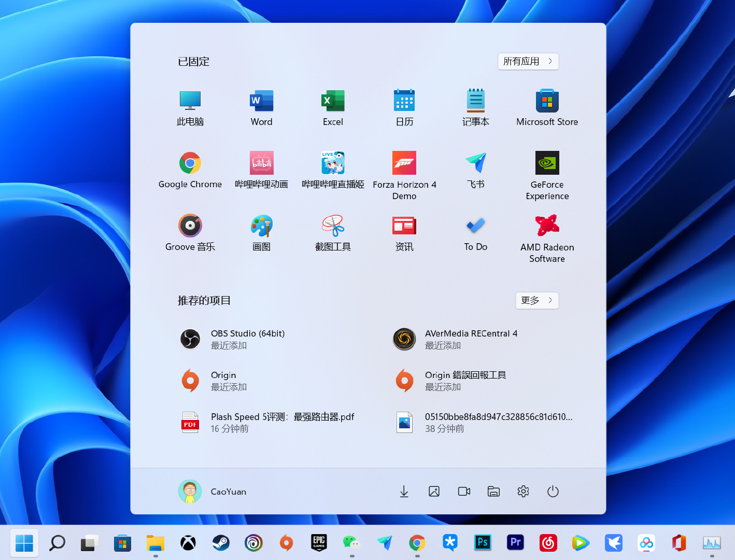The width and height of the screenshot is (735, 560).
Task: Open 飞书 from the pinned grid
Action: 476,171
